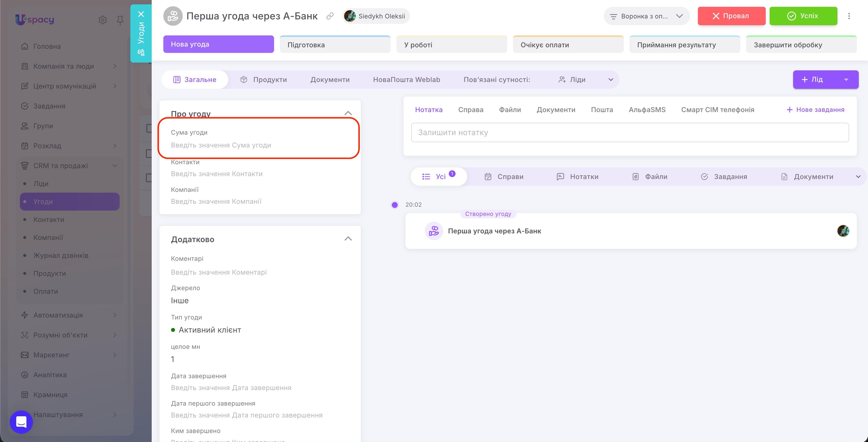Open the live chat bubble widget
Viewport: 868px width, 442px height.
[x=21, y=422]
